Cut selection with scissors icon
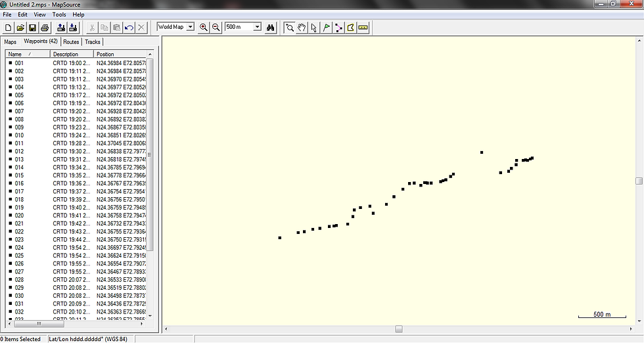 [92, 28]
